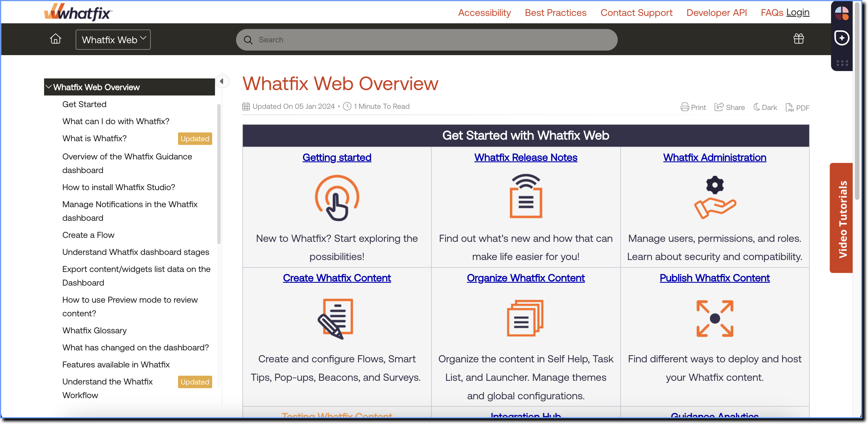Screen dimensions: 868x424
Task: Click the Whatfix logo
Action: coord(78,13)
